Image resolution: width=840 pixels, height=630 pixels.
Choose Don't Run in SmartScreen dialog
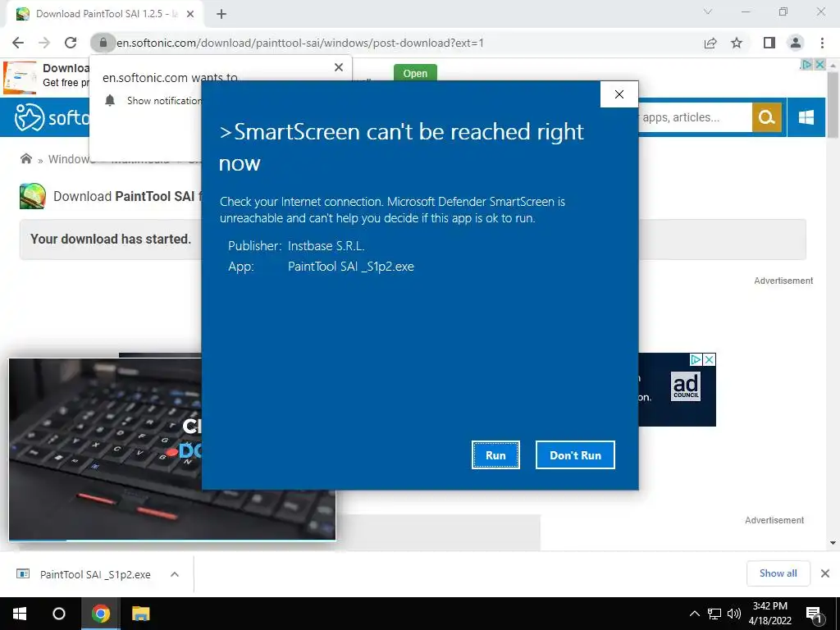(575, 454)
